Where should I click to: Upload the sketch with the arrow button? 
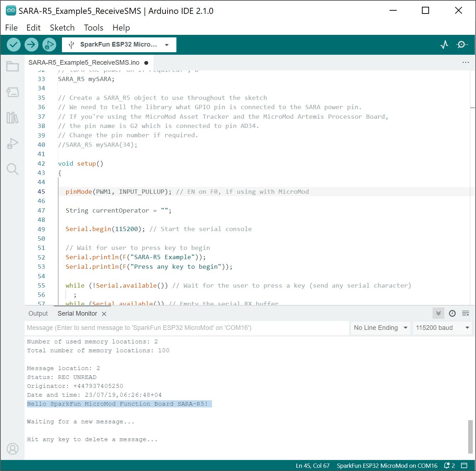(31, 44)
